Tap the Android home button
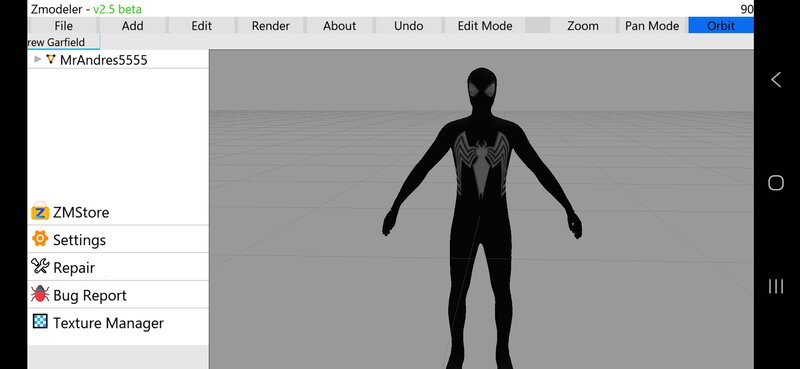This screenshot has width=800, height=369. [x=776, y=183]
